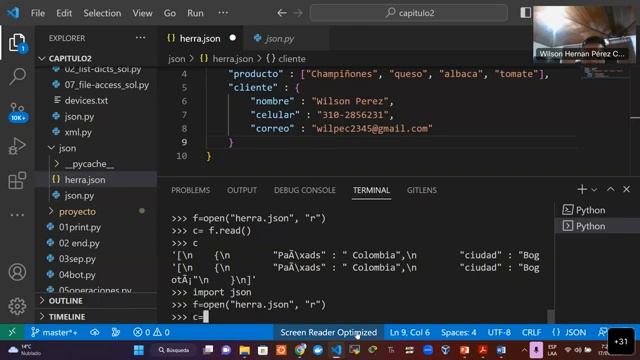This screenshot has width=640, height=360.
Task: Open devices.txt in Explorer
Action: [x=86, y=100]
